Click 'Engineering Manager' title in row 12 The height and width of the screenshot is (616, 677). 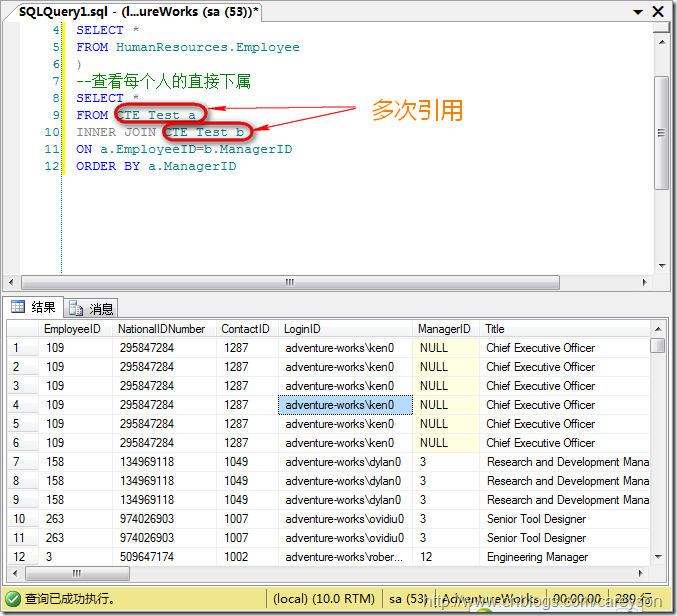[x=538, y=557]
